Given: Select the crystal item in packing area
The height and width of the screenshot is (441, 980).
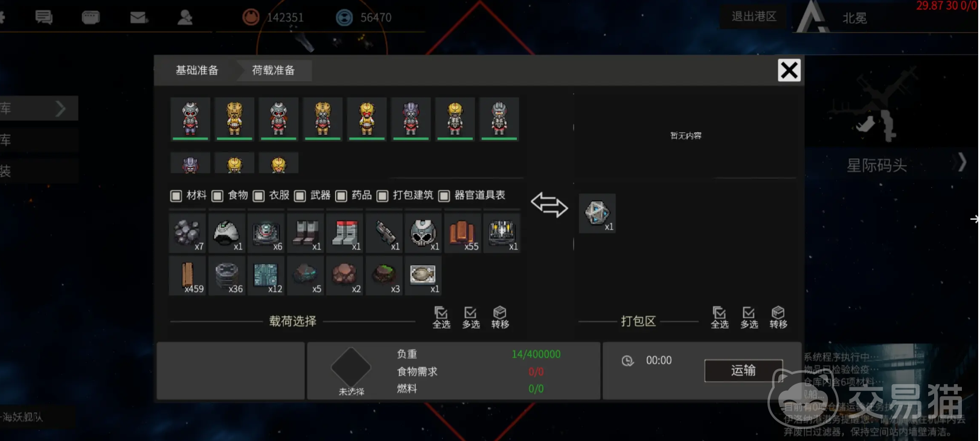Looking at the screenshot, I should point(597,213).
